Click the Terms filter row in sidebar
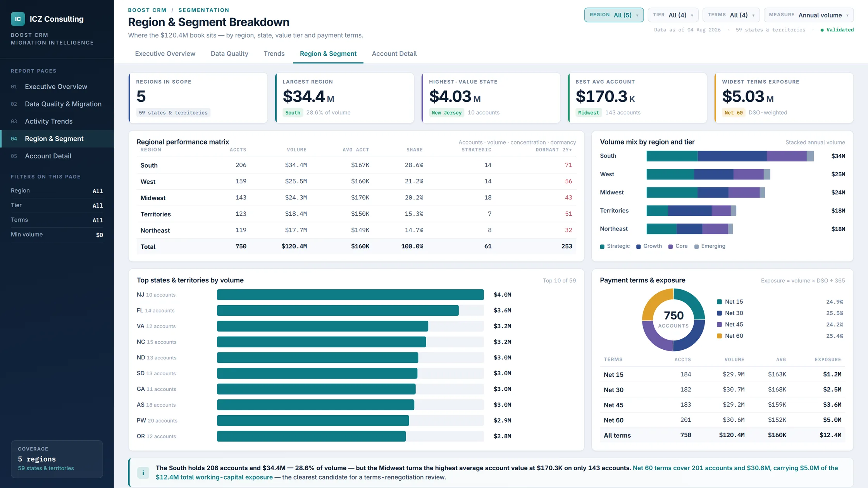868x488 pixels. tap(57, 220)
